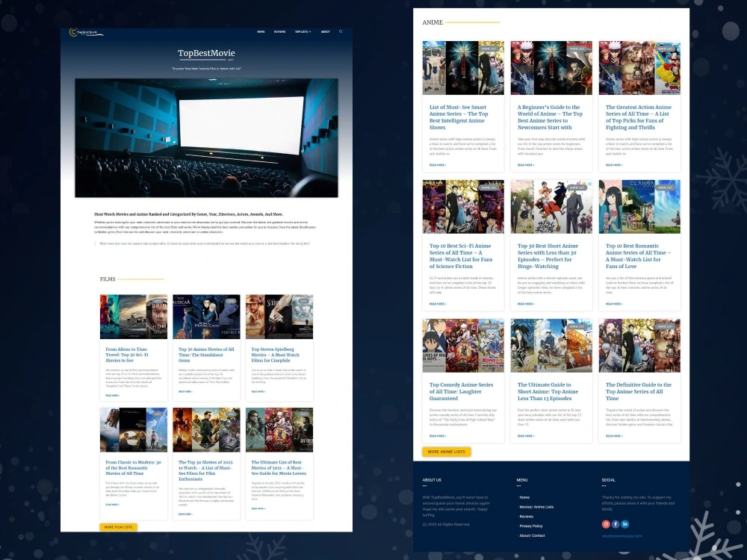Click thumbnail of Sci-Fi movies film card
The width and height of the screenshot is (747, 560).
click(x=134, y=317)
